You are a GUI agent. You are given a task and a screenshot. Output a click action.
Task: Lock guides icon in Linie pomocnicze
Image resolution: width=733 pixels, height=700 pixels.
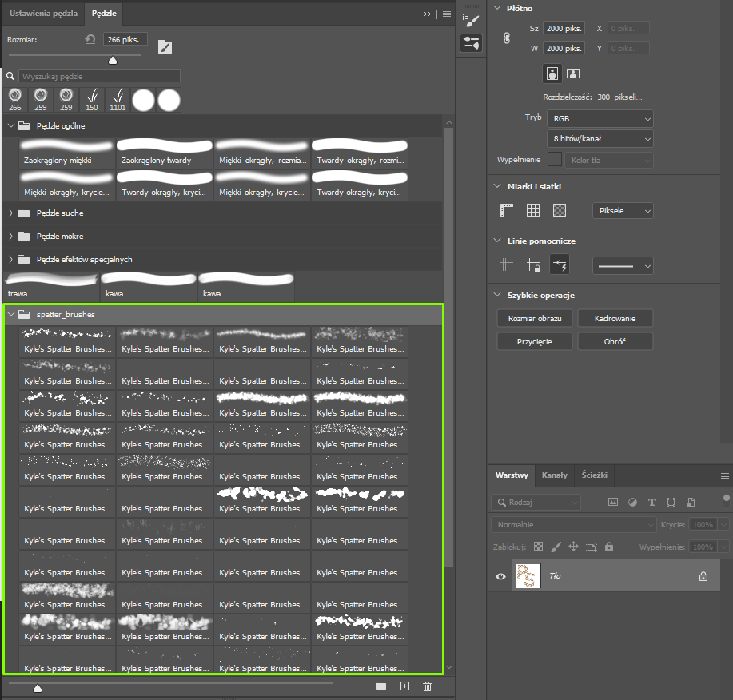pyautogui.click(x=533, y=265)
